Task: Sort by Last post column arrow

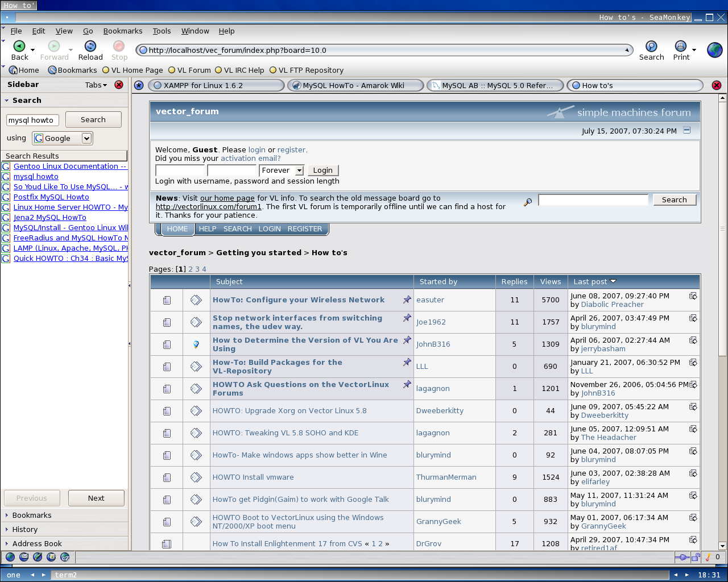Action: 613,281
